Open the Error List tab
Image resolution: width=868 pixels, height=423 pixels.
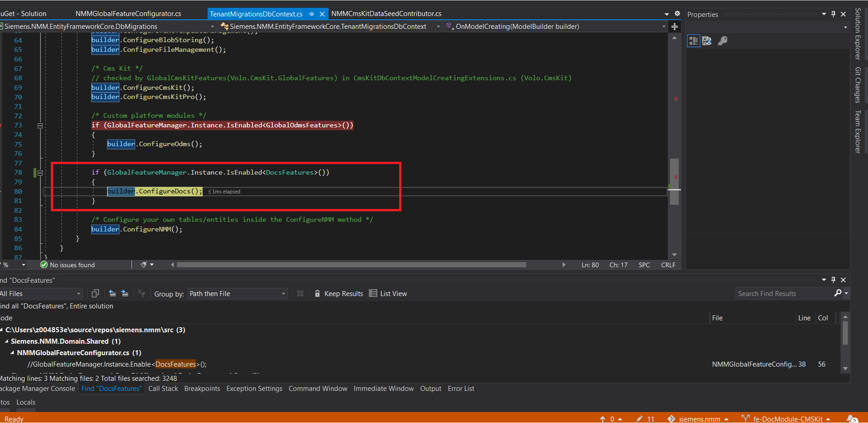(461, 389)
